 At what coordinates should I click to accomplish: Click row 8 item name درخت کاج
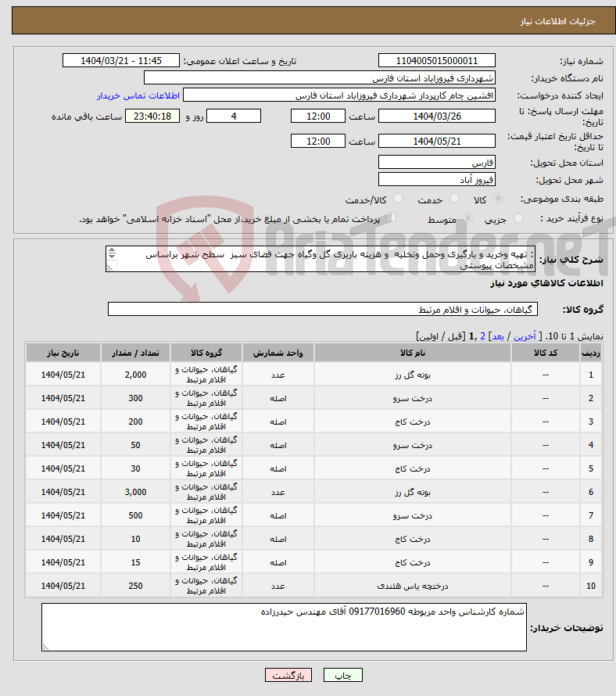coord(413,540)
